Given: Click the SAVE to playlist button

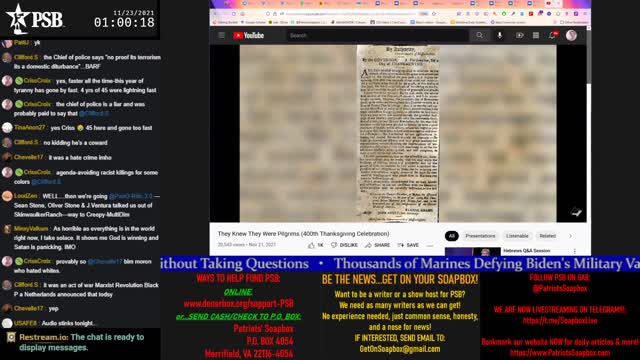Looking at the screenshot, I should point(408,245).
